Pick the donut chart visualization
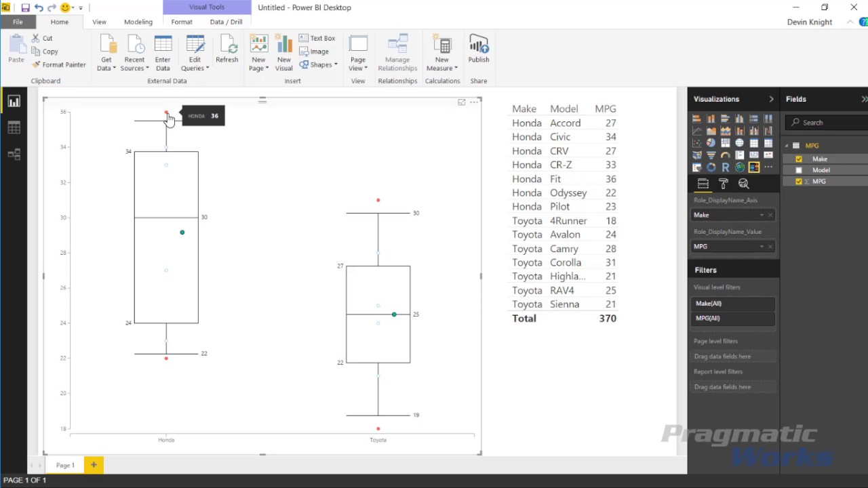Image resolution: width=868 pixels, height=488 pixels. coord(711,167)
